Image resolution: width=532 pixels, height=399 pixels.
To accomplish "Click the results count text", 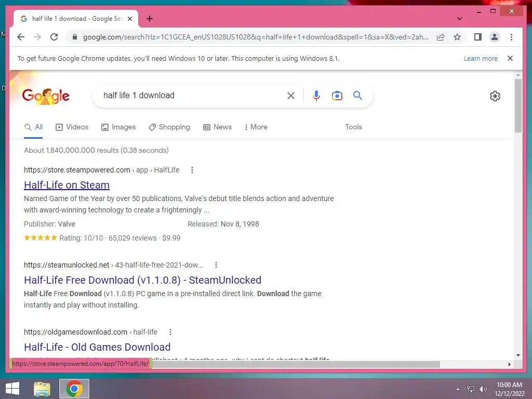I will pyautogui.click(x=96, y=150).
